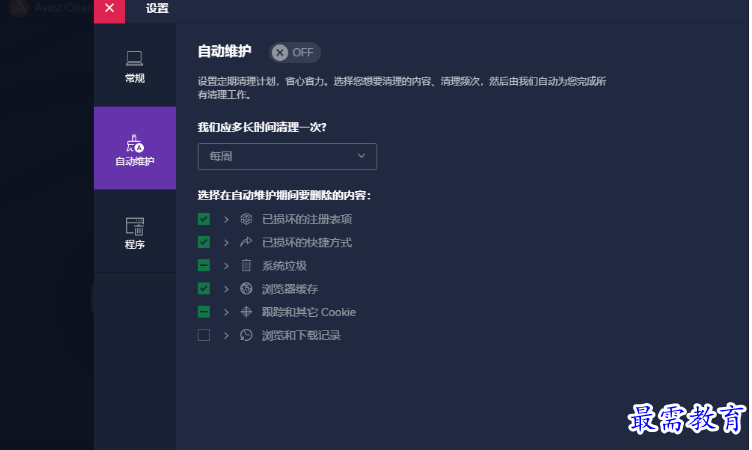The image size is (752, 450).
Task: Uncheck the 已损坏的注册表项 checkbox
Action: (204, 219)
